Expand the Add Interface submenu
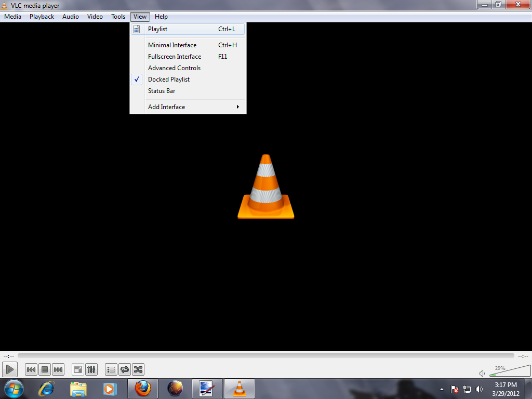Screen dimensions: 532x399 pos(188,107)
